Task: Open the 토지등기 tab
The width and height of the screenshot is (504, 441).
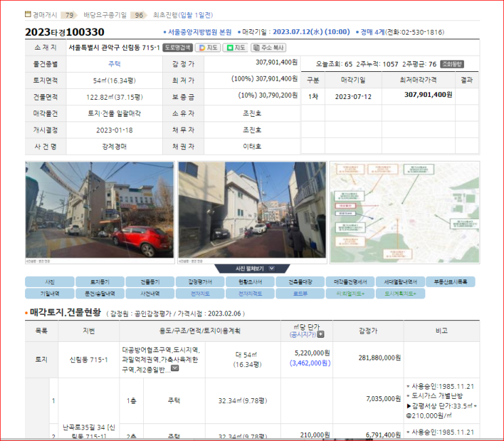Action: [100, 282]
